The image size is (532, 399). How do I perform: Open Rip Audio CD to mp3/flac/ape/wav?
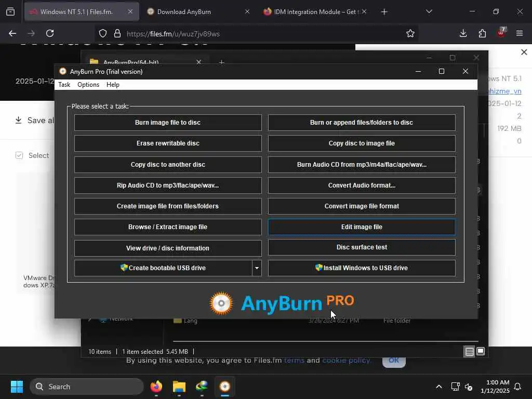click(168, 185)
